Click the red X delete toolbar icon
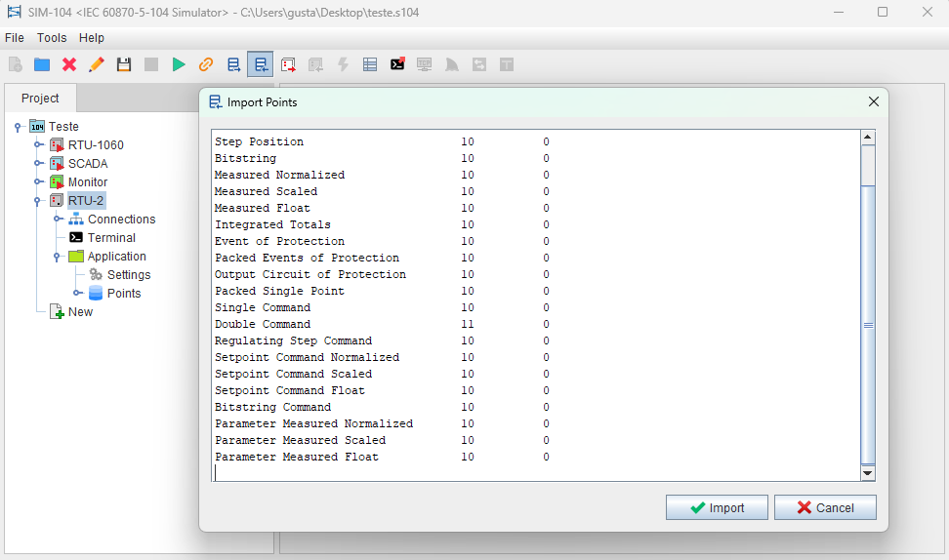The image size is (949, 560). pos(69,64)
